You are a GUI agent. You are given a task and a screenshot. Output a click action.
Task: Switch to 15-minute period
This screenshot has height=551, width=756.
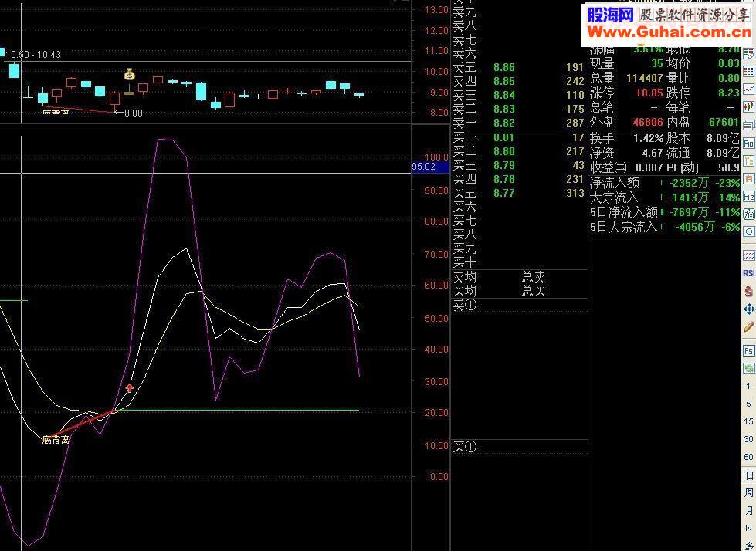[x=748, y=421]
